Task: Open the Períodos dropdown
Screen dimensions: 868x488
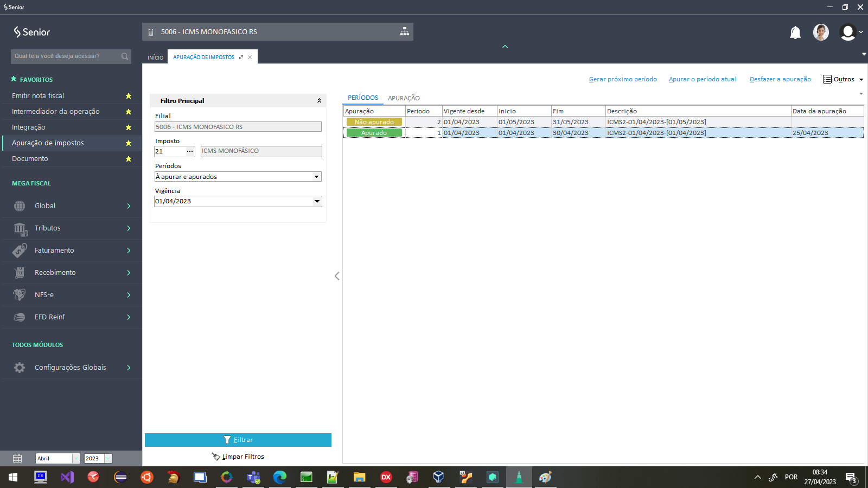Action: tap(316, 177)
